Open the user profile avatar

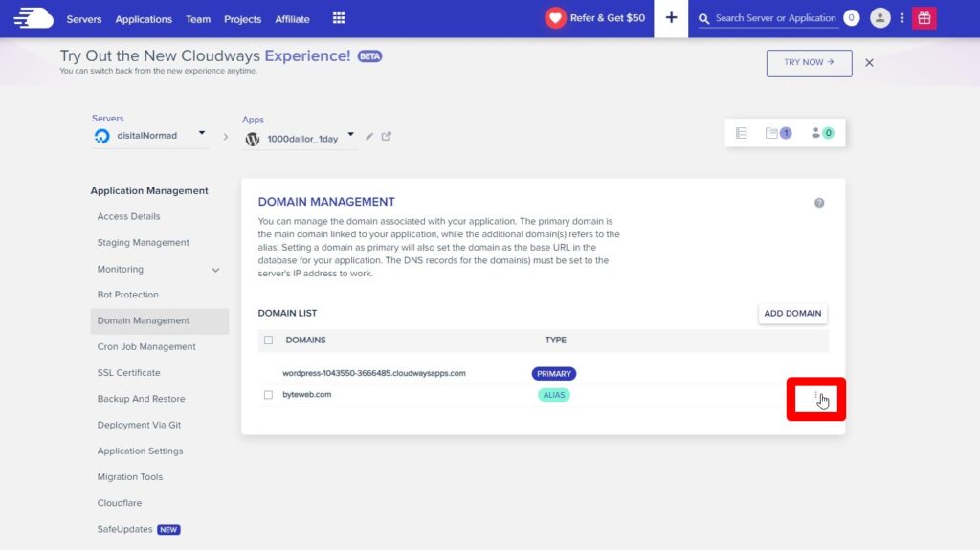click(x=880, y=18)
